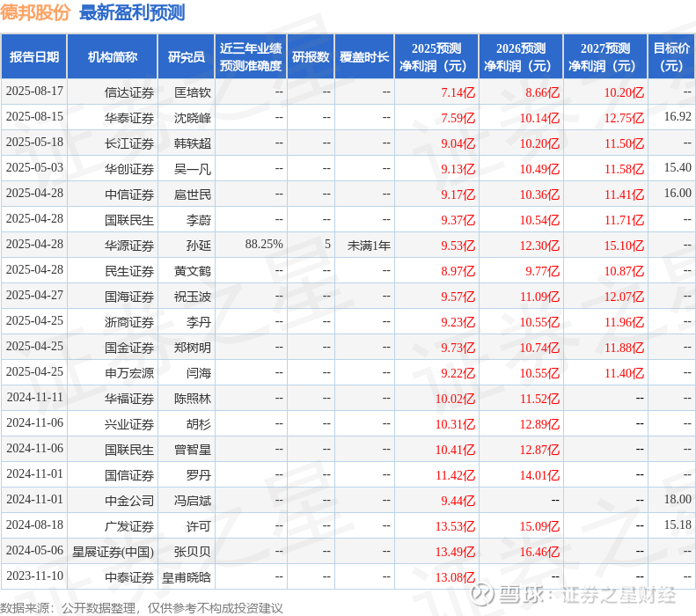Screen dimensions: 696x616
Task: Click analyst name 李蔚
Action: coord(199,220)
